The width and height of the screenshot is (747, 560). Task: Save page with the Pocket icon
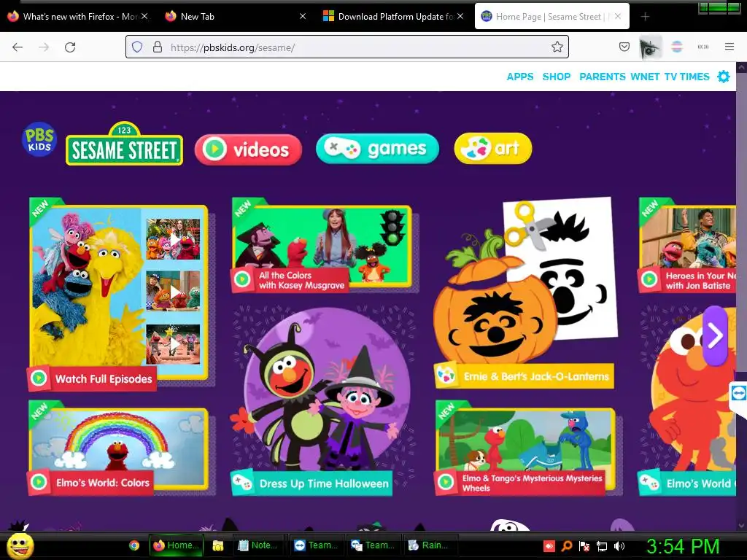(x=624, y=47)
